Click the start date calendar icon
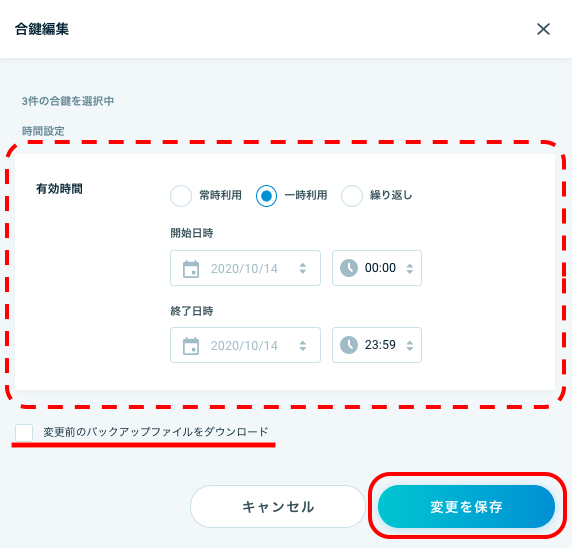 [191, 269]
